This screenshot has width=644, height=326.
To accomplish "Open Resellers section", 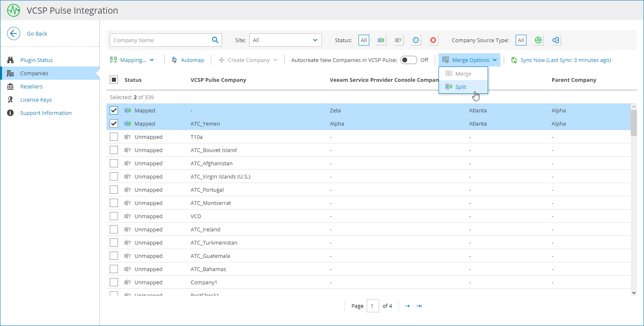I will (x=31, y=86).
